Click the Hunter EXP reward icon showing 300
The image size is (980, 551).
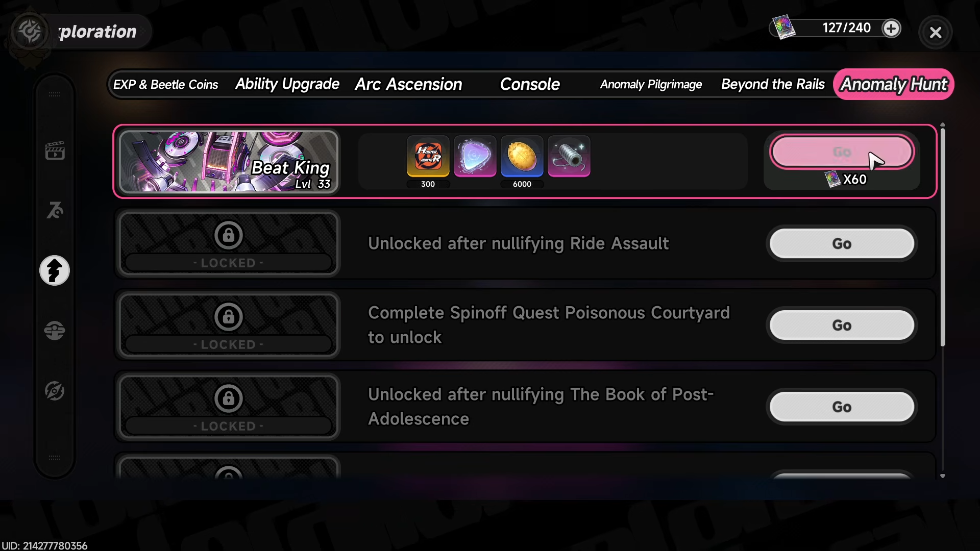pos(428,157)
